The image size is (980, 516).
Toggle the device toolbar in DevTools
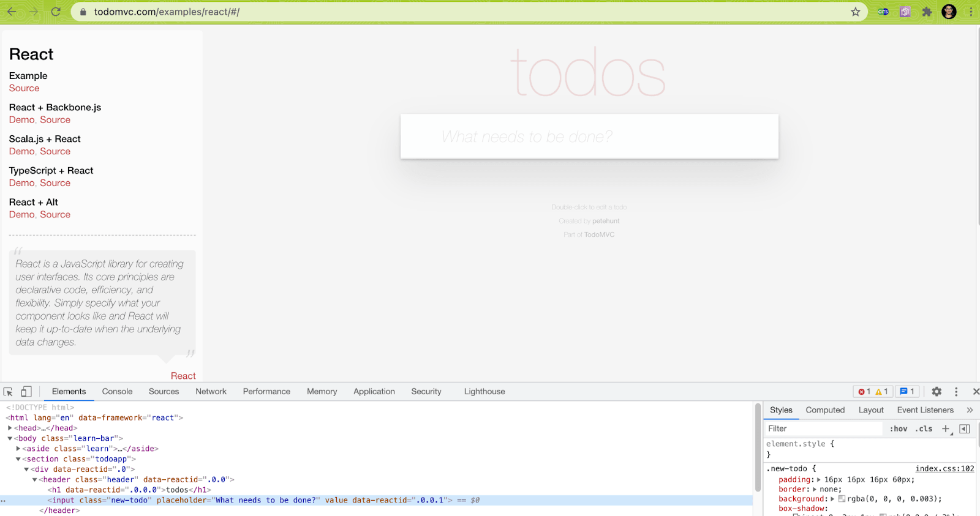(x=26, y=392)
